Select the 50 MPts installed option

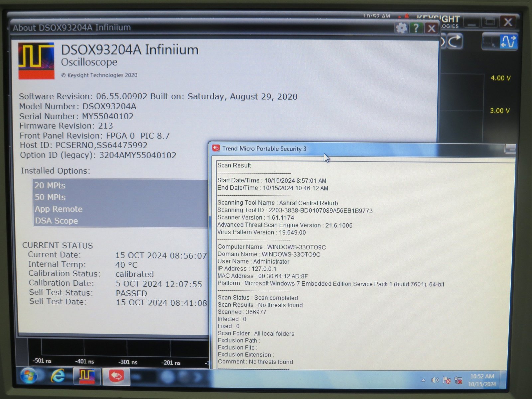click(x=120, y=197)
